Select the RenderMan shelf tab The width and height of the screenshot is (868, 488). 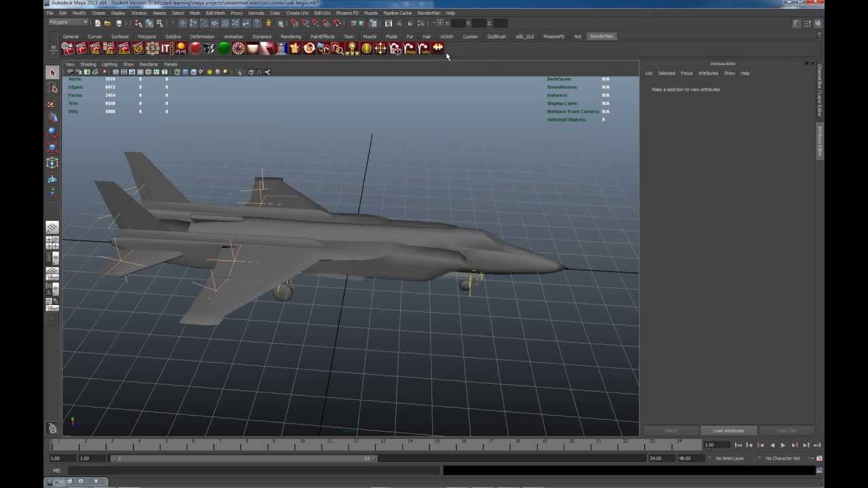tap(601, 37)
